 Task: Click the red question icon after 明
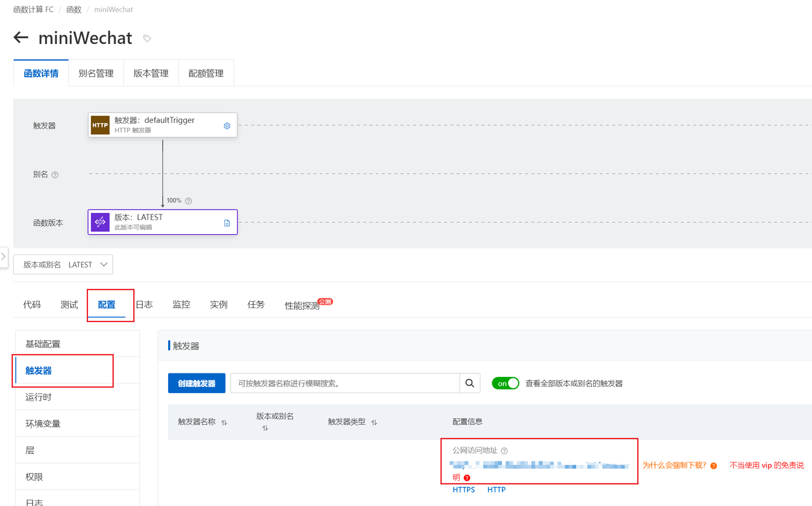[467, 478]
